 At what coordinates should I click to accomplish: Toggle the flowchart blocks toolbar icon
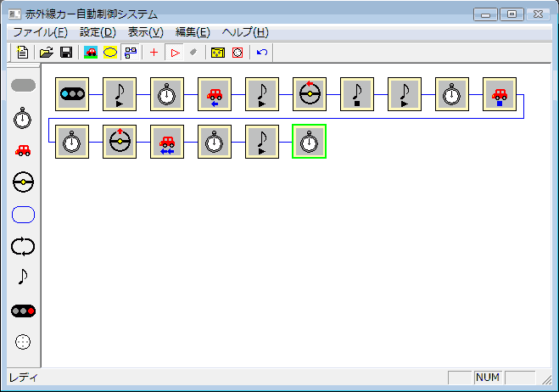point(131,53)
